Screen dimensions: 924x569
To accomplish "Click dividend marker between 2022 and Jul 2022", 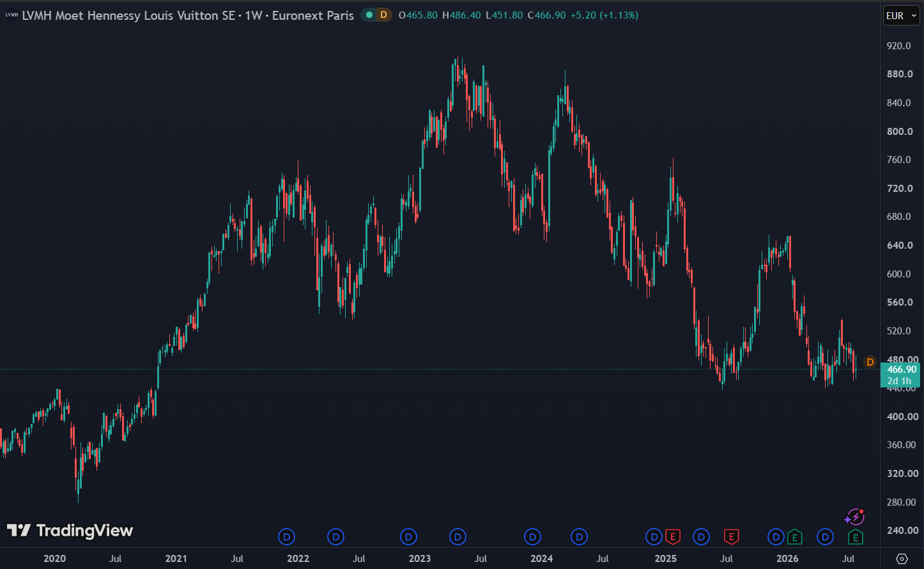I will [336, 537].
